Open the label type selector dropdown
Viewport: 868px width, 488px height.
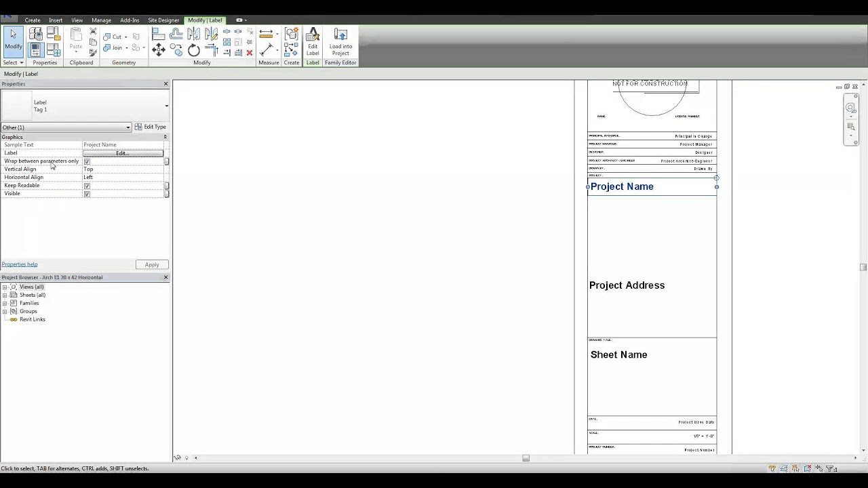point(166,106)
